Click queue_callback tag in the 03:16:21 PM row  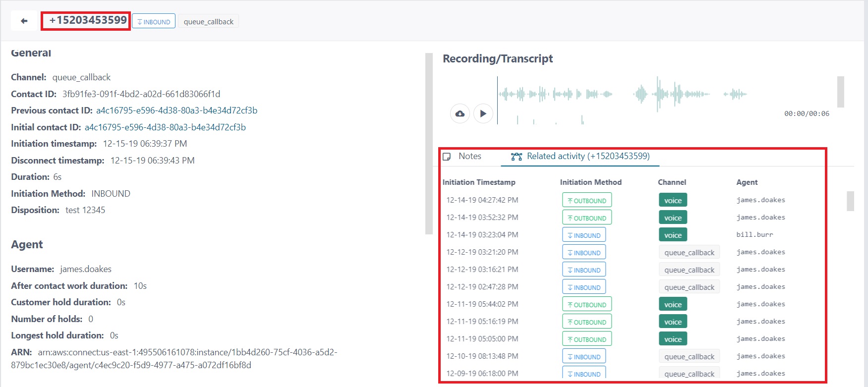tap(689, 270)
